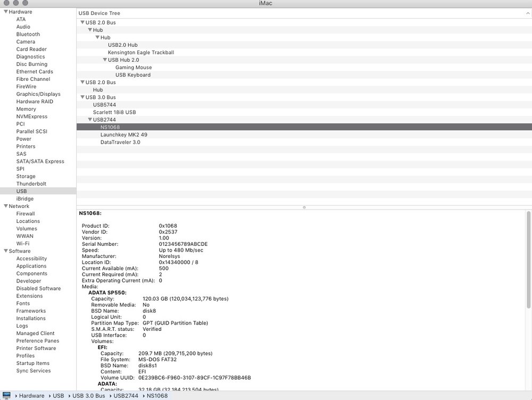Collapse the USB 3.0 Bus tree node

pos(82,97)
